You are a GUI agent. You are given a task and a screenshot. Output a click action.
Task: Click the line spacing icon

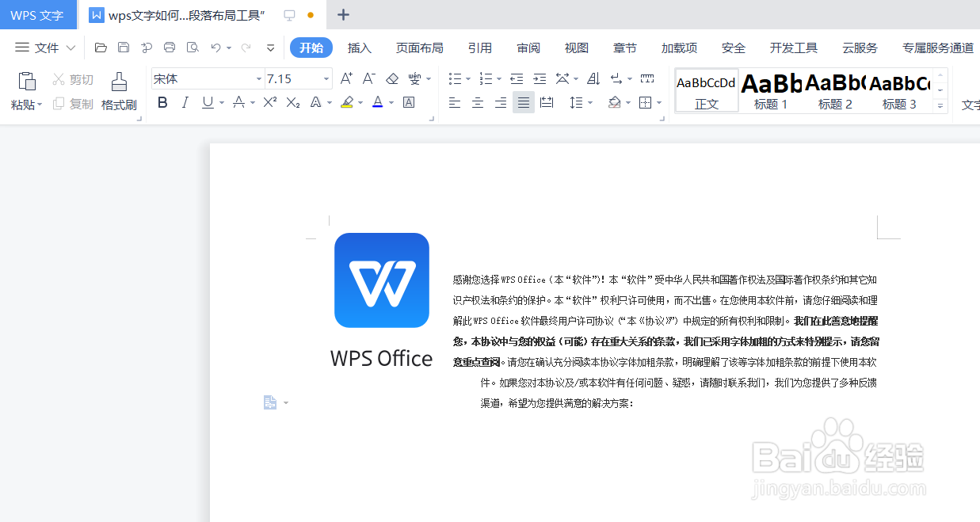click(x=577, y=102)
